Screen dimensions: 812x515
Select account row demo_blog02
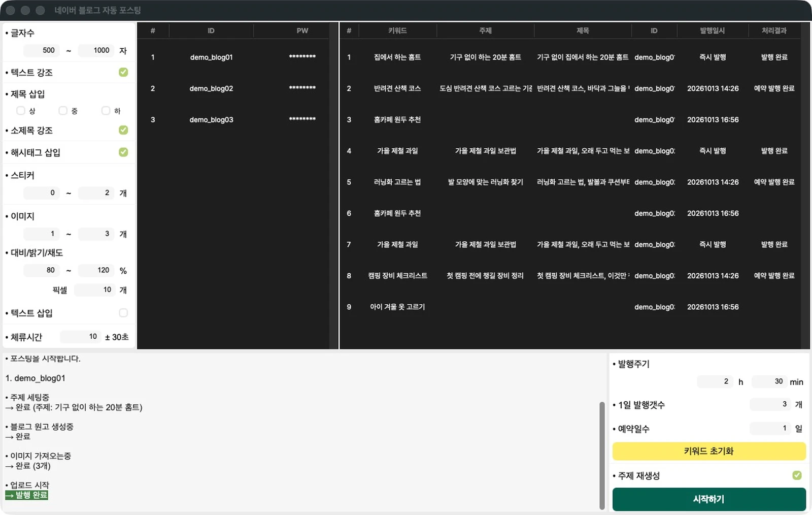pyautogui.click(x=233, y=88)
